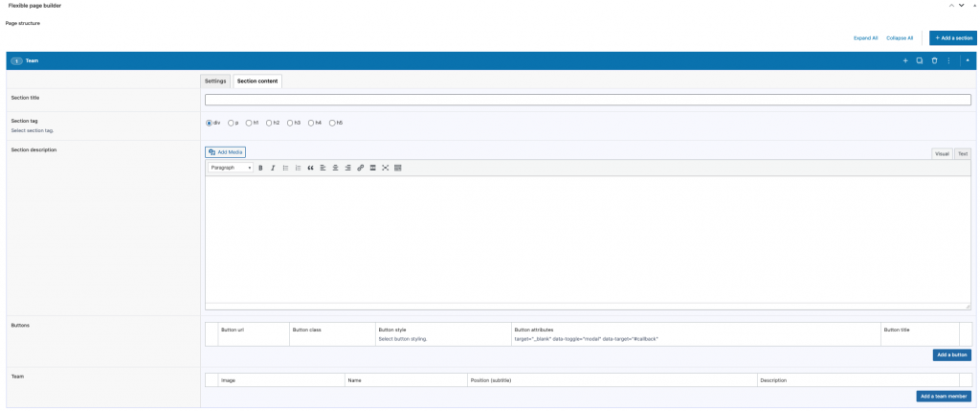This screenshot has width=980, height=411.
Task: Insert Read More tag
Action: (x=373, y=168)
